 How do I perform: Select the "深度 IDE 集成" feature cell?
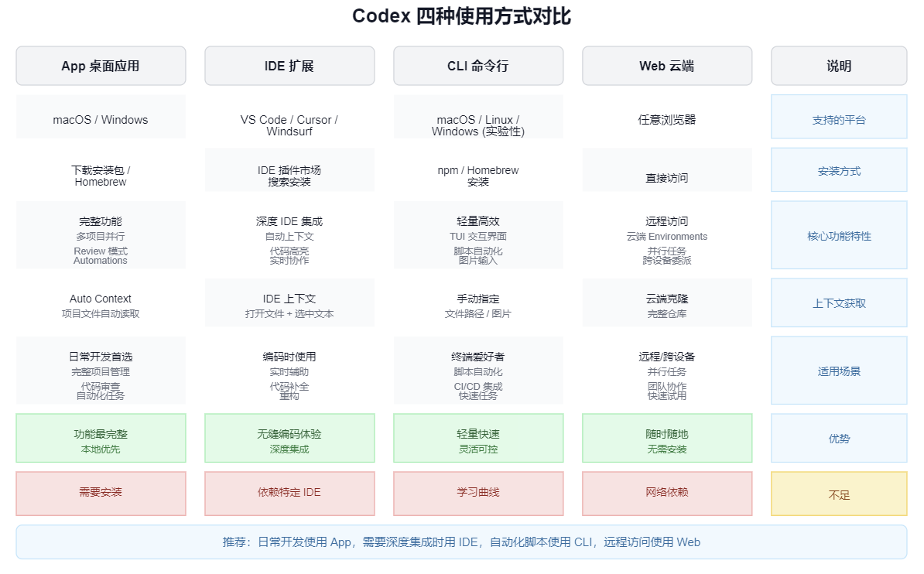click(x=289, y=235)
